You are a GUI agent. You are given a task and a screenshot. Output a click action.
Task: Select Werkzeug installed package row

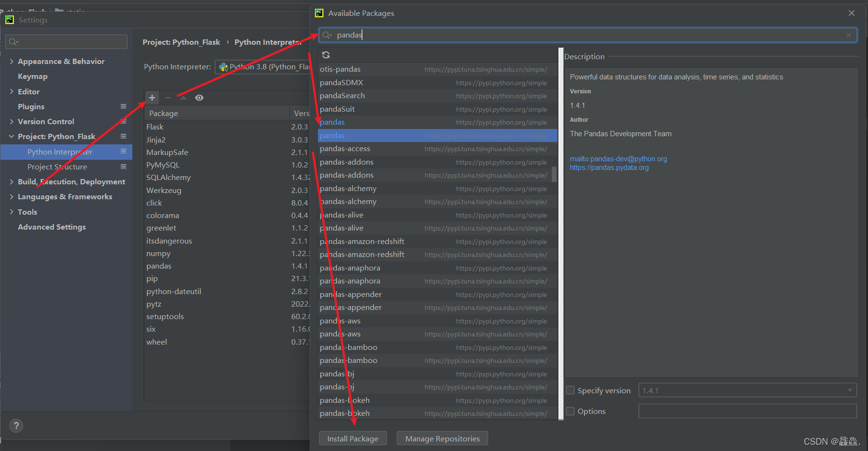[227, 190]
